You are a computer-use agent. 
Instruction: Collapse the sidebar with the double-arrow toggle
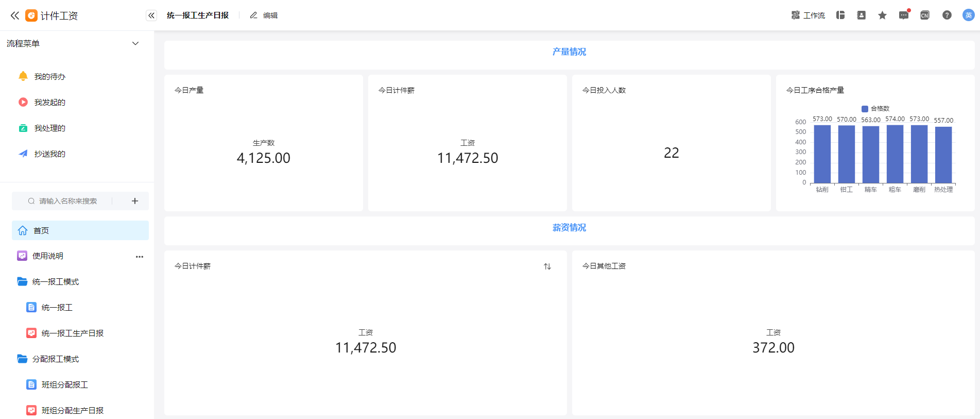(x=151, y=15)
